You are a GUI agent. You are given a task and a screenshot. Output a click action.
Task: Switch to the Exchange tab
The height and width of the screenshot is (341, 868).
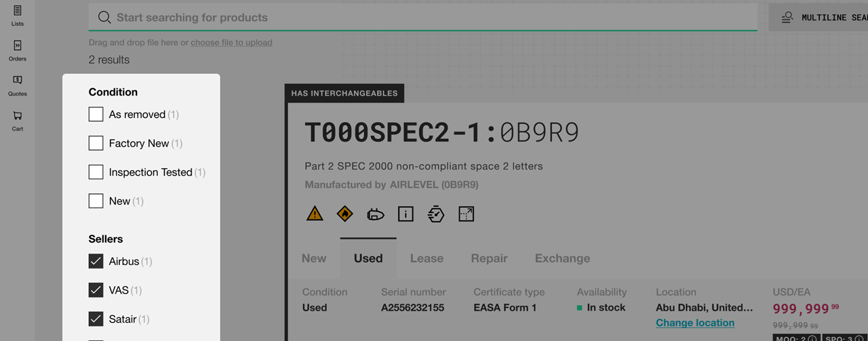click(563, 258)
